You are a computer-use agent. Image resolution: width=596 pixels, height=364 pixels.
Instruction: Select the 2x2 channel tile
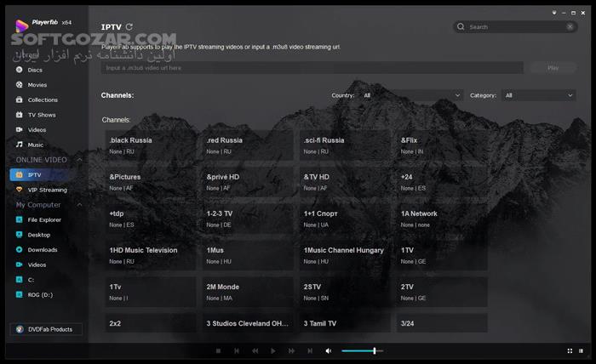[x=151, y=323]
